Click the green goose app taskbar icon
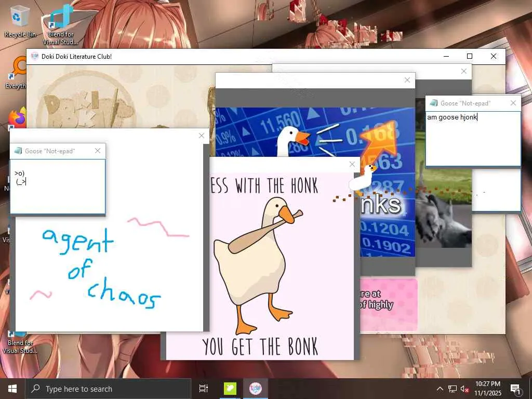Viewport: 532px width, 399px height. tap(230, 389)
